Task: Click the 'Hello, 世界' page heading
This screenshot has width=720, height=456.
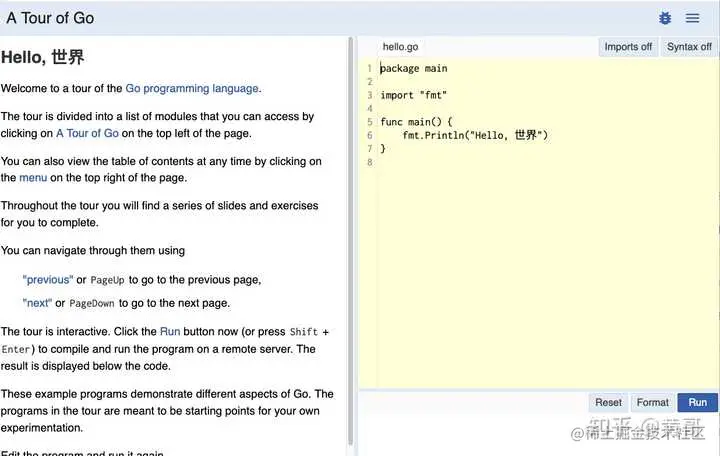Action: coord(43,57)
